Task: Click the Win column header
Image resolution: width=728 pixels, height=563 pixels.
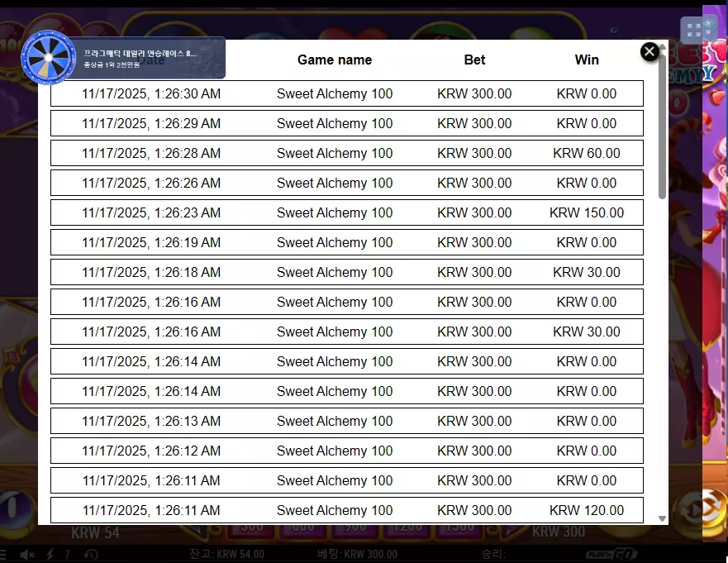Action: [x=587, y=60]
